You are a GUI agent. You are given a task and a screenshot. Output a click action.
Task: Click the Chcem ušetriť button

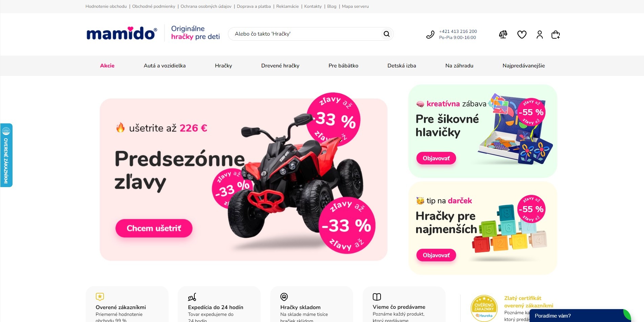154,228
